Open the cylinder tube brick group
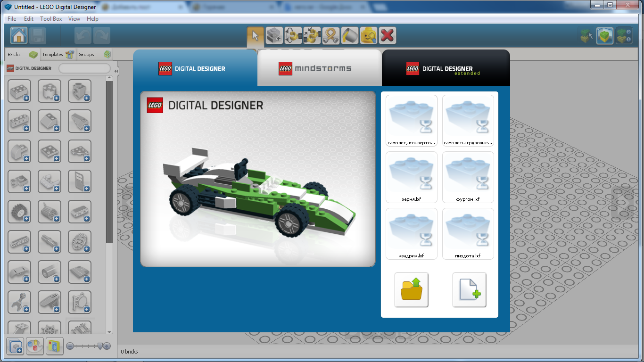644x362 pixels. click(x=50, y=272)
